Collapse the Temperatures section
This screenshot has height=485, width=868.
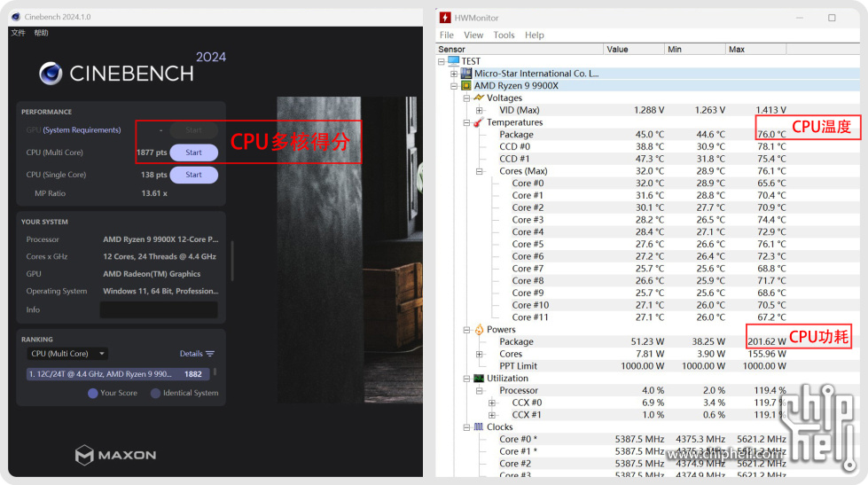(466, 122)
